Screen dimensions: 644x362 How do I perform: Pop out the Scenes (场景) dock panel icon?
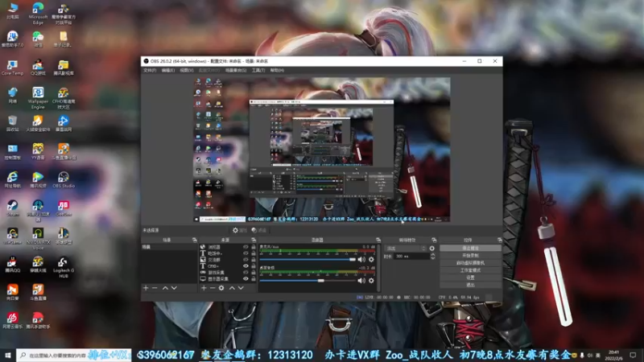pos(195,240)
